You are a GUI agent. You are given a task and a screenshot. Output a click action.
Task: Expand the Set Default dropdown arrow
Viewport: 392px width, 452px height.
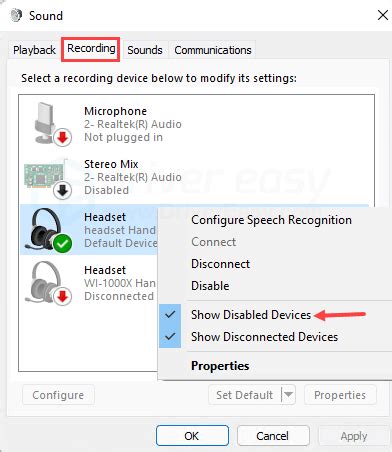pos(288,395)
